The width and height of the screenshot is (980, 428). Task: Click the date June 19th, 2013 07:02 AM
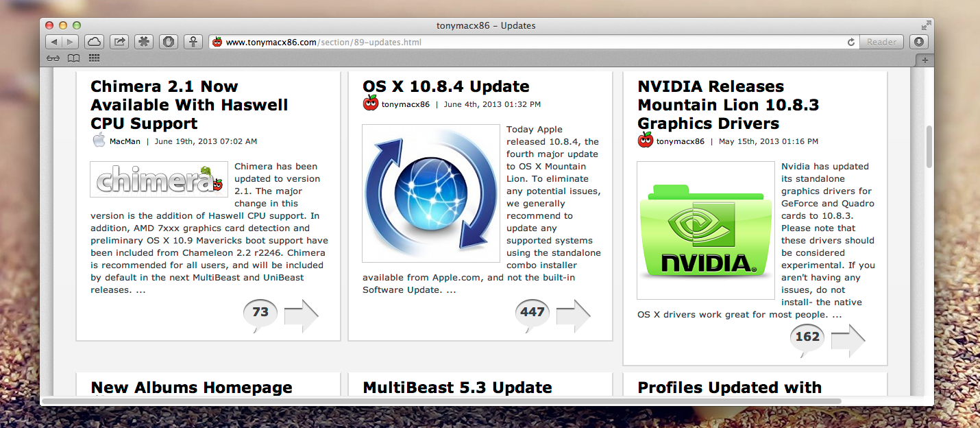(x=206, y=141)
